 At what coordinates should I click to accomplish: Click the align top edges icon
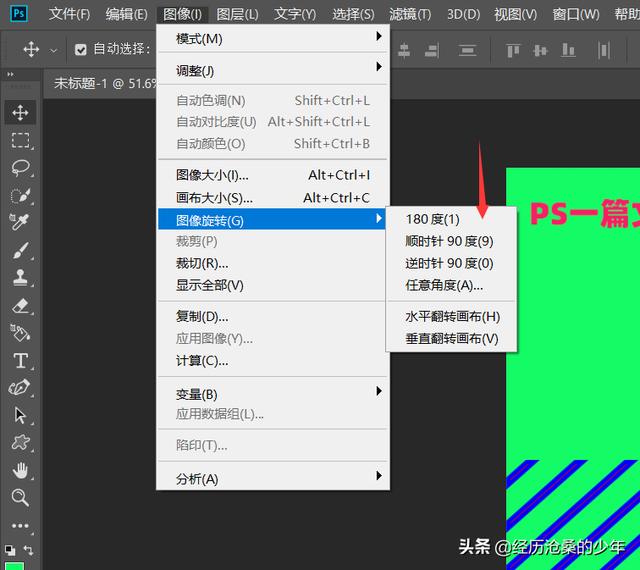point(513,50)
